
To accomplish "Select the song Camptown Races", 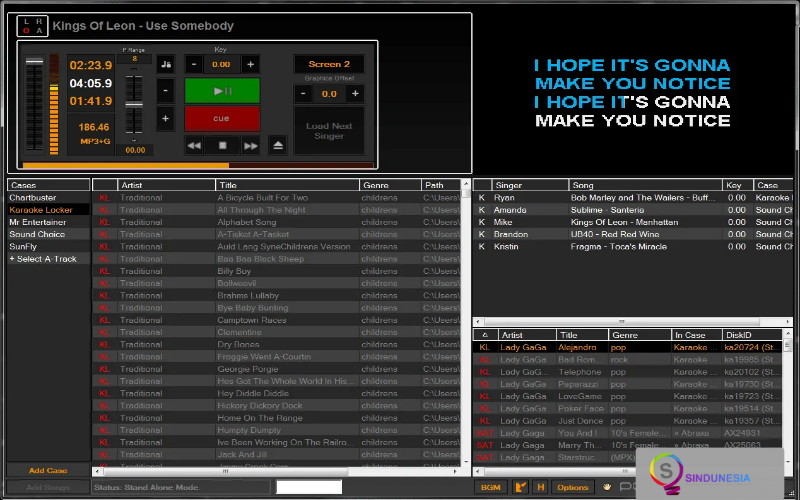I will (x=277, y=320).
